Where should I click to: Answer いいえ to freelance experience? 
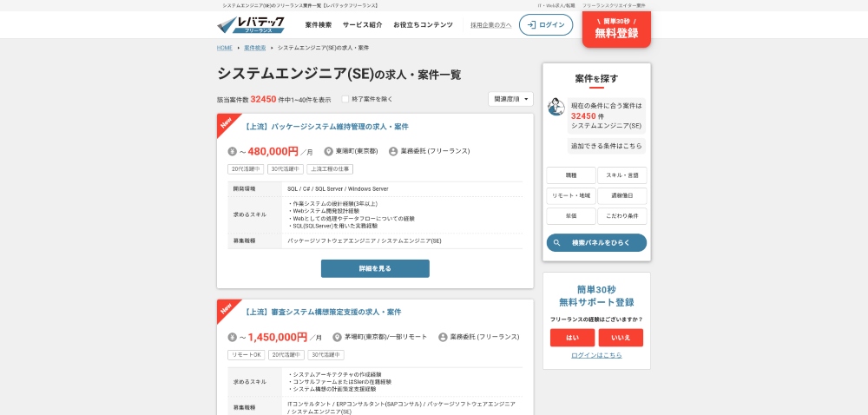coord(621,338)
